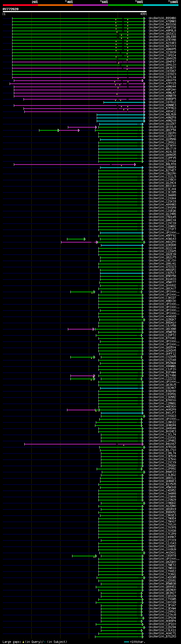Select hit label UniRef100_Q4KCX4

[x=162, y=220]
